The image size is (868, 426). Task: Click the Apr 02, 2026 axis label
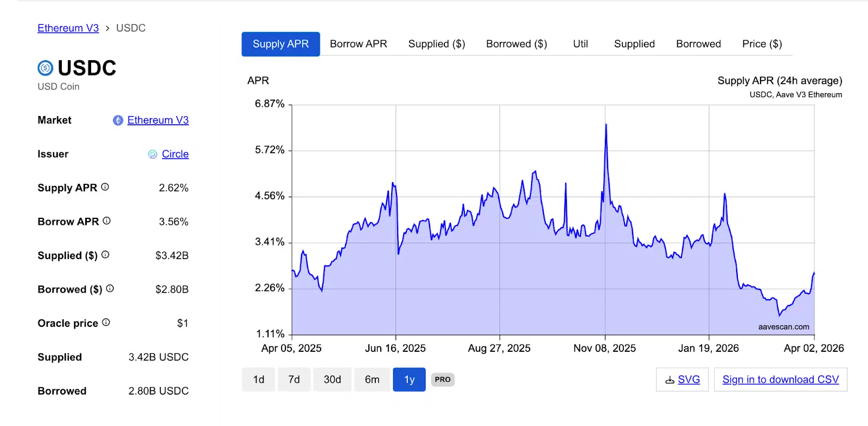[814, 348]
